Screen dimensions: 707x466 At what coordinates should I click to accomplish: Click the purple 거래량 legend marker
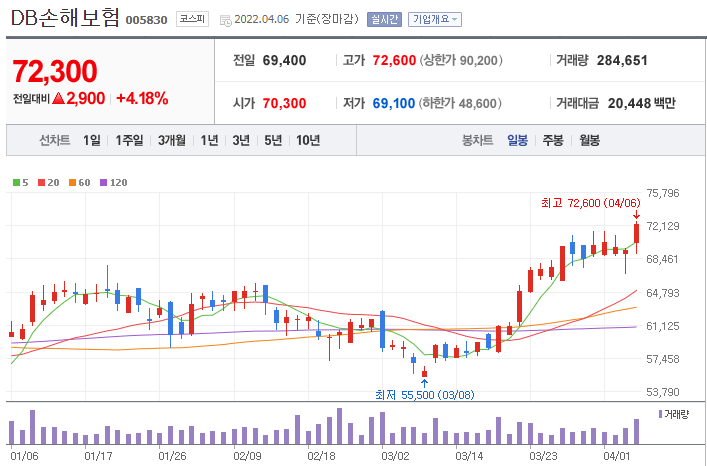[661, 414]
